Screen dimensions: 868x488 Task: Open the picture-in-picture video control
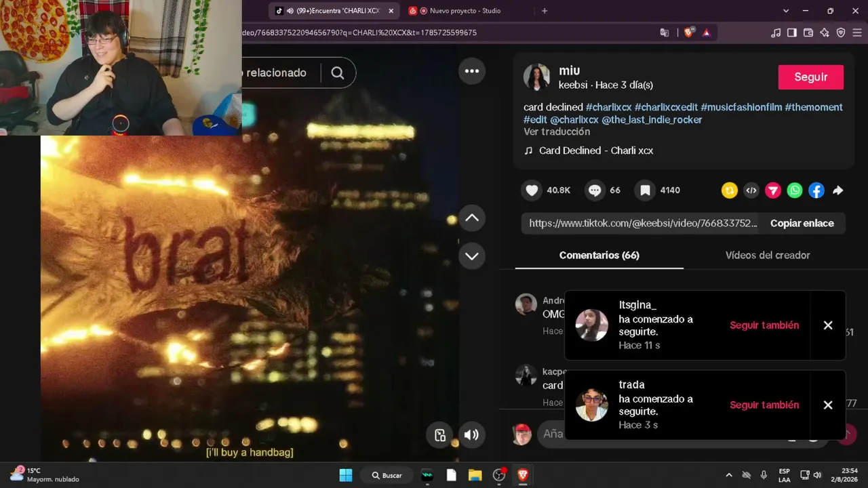(439, 435)
